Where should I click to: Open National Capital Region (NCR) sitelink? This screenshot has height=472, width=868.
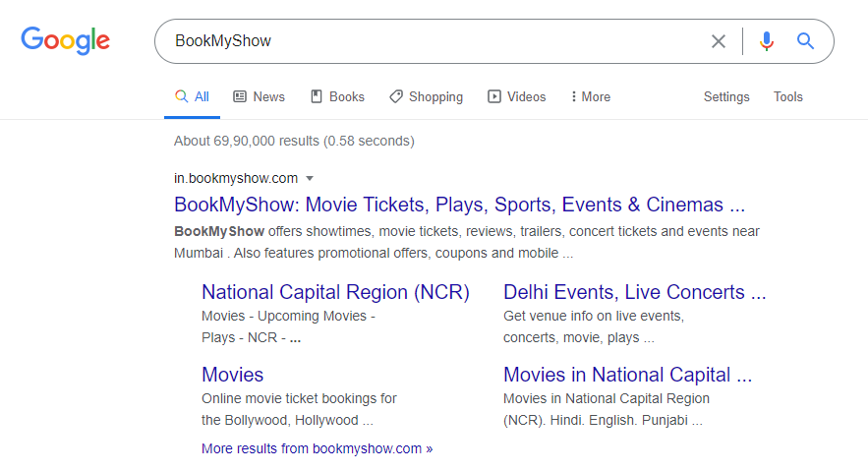[335, 292]
